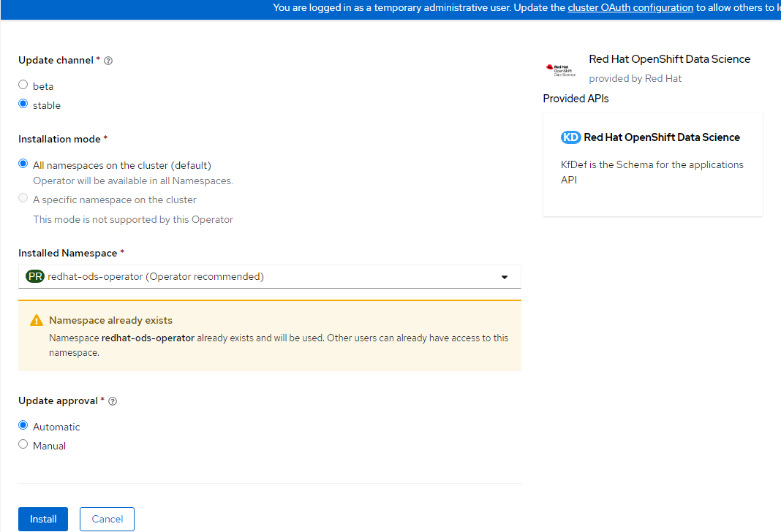This screenshot has width=781, height=532.
Task: Click the Update approval label
Action: [x=58, y=401]
